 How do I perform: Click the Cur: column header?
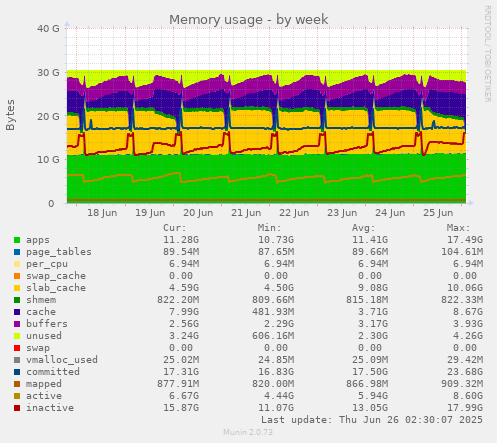click(x=175, y=228)
